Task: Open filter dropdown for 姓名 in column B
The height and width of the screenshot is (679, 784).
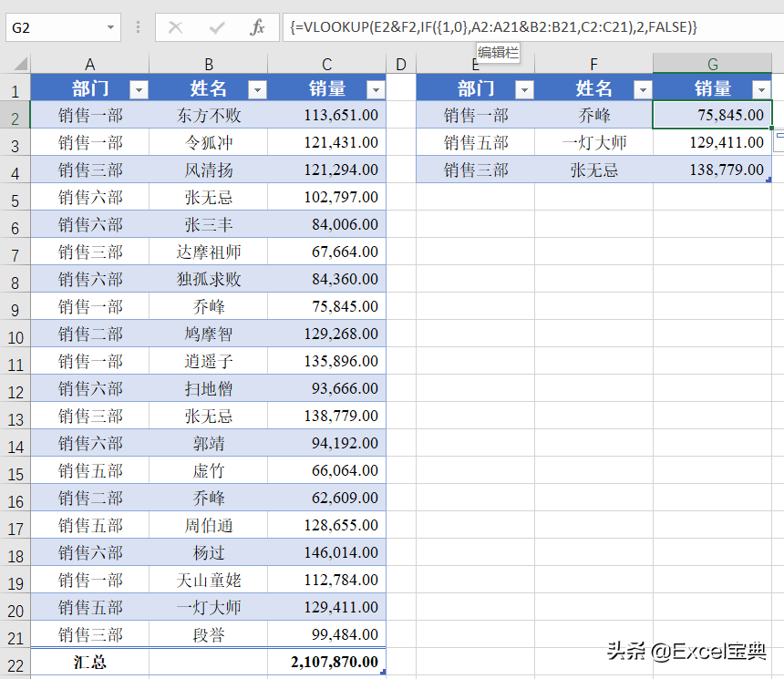Action: (x=257, y=89)
